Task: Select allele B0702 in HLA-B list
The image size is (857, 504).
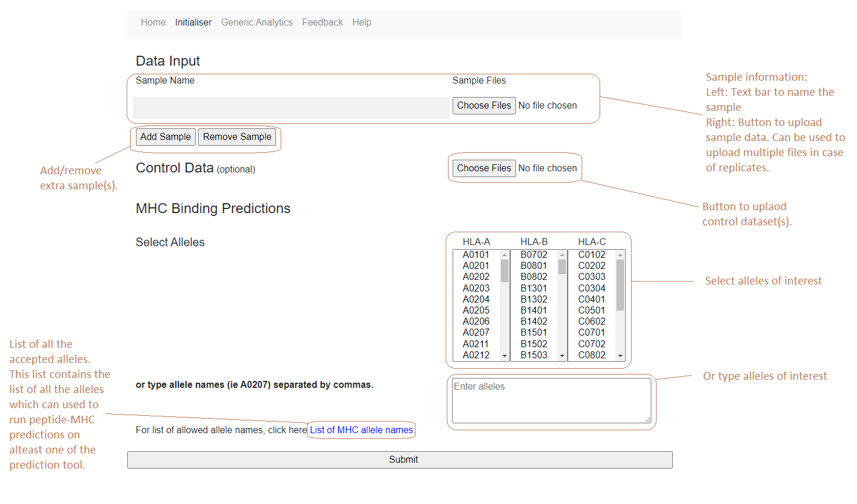Action: 533,255
